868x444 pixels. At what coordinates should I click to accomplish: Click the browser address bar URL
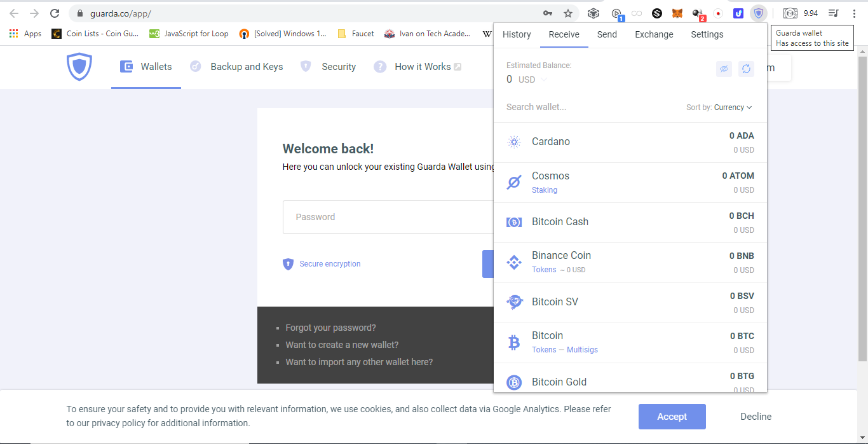coord(121,13)
